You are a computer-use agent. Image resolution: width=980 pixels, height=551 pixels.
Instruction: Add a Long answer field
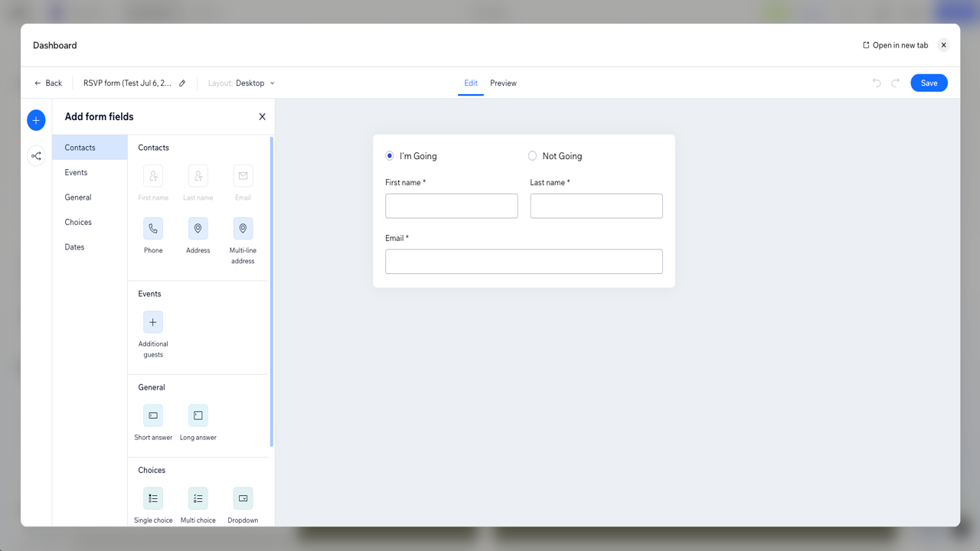click(198, 416)
